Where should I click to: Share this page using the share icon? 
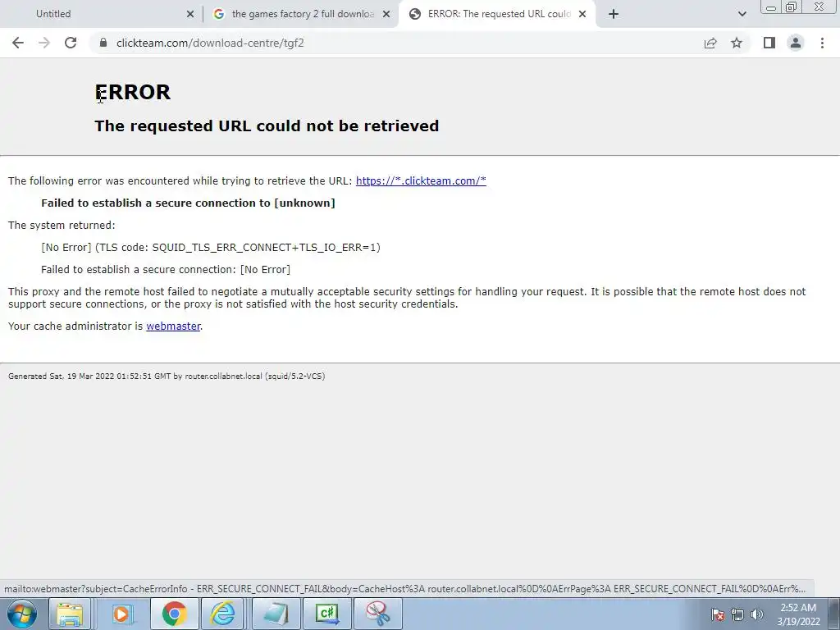tap(710, 43)
